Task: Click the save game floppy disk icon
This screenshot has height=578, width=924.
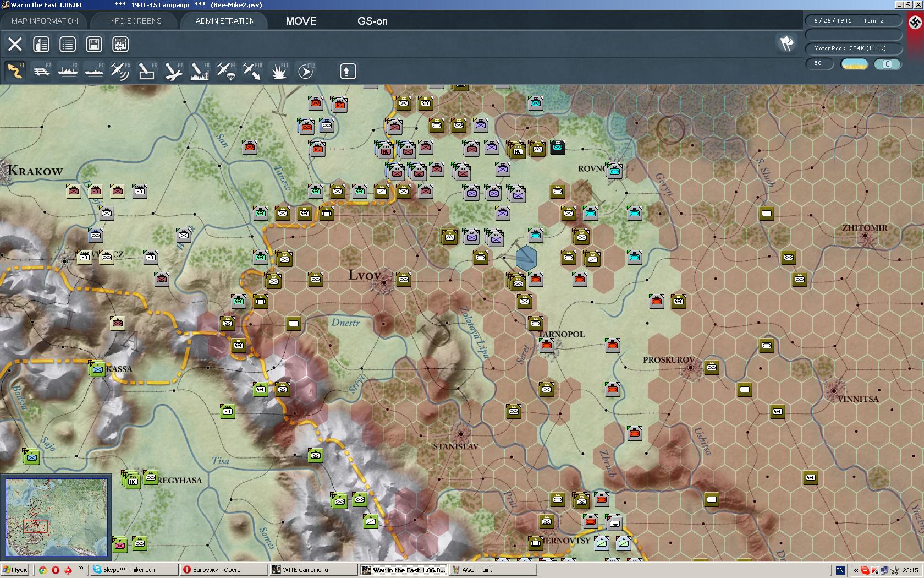Action: [x=94, y=44]
